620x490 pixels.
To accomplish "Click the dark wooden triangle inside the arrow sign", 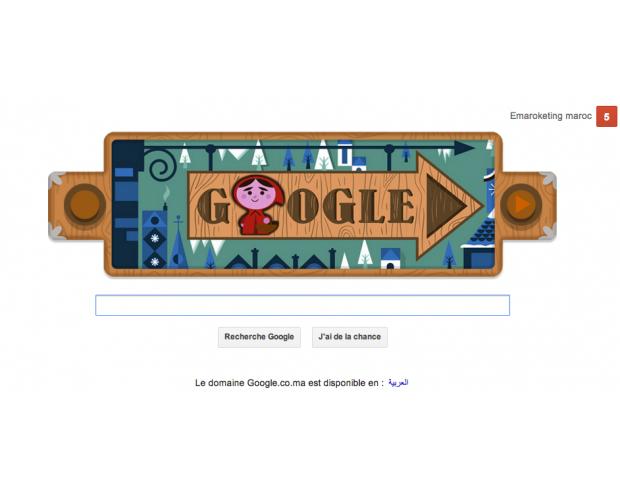I will point(446,206).
